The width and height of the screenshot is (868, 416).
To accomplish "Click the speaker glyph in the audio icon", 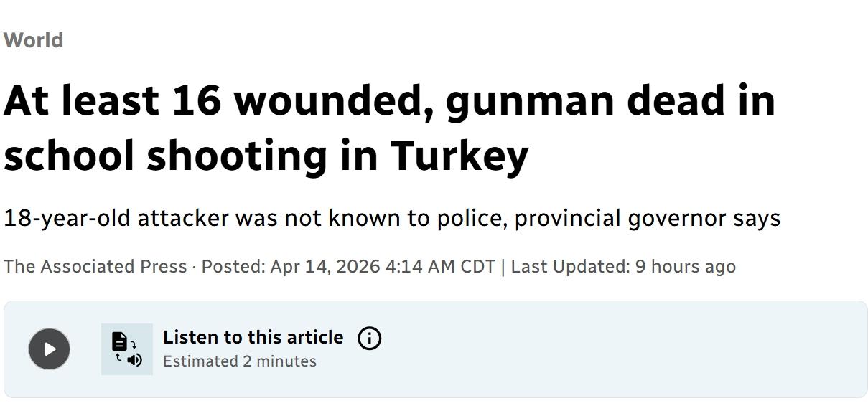I will click(x=134, y=359).
